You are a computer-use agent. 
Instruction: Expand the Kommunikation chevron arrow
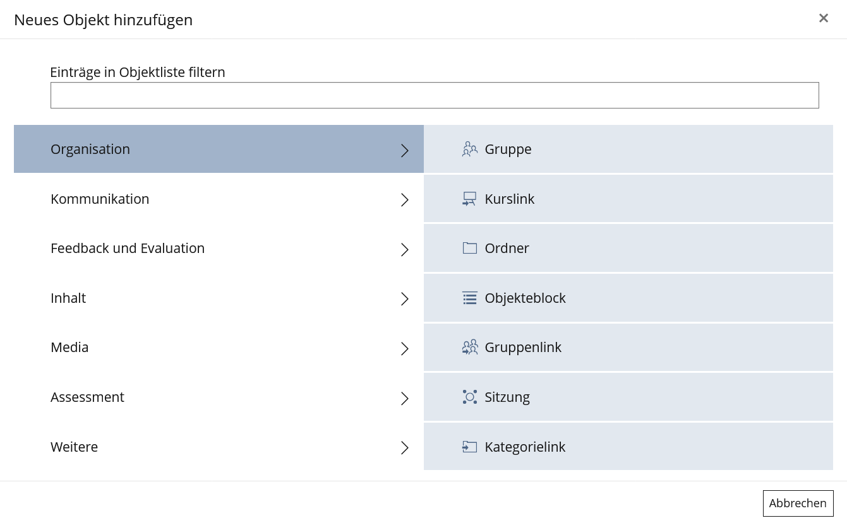pos(404,200)
